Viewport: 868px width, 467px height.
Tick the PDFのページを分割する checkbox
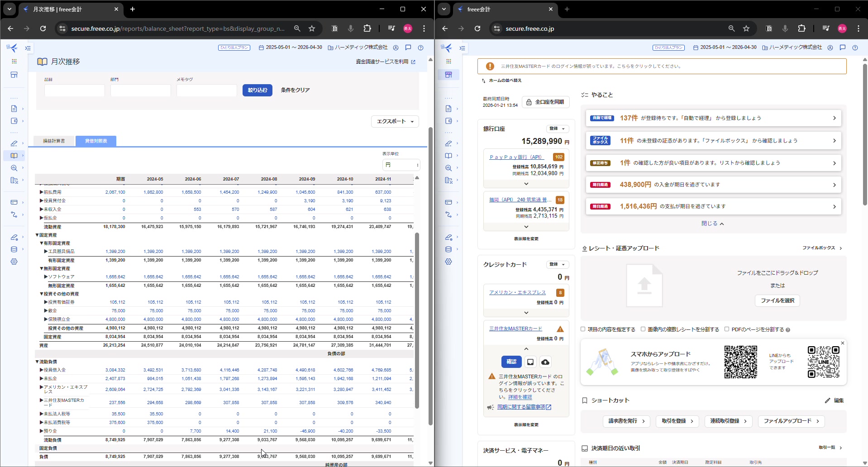point(727,329)
